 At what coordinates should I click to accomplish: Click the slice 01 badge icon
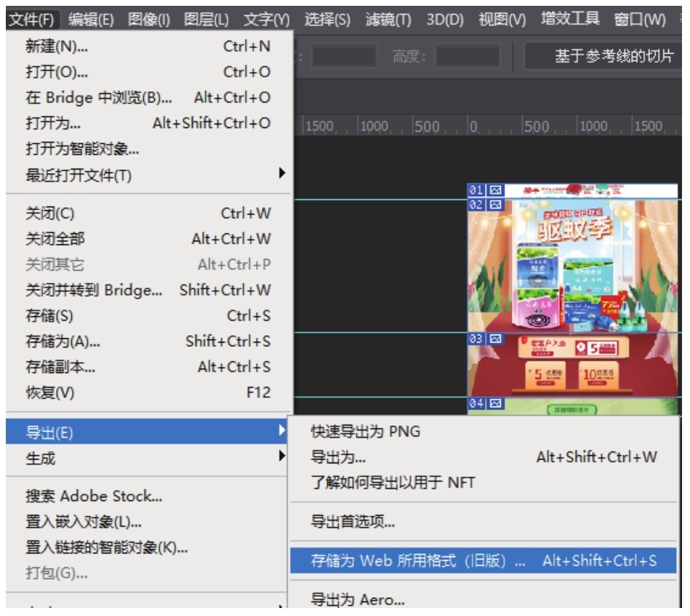[x=495, y=191]
